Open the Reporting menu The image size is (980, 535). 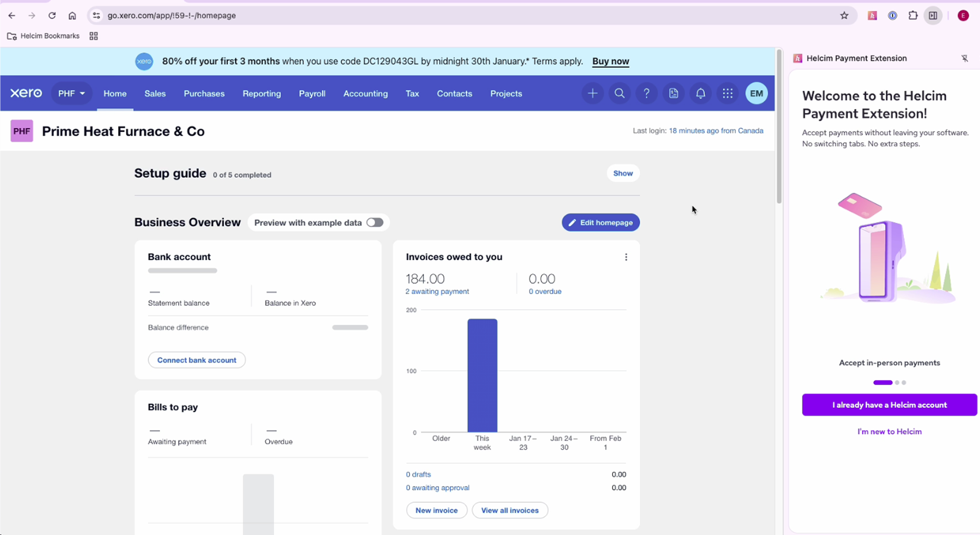coord(261,93)
